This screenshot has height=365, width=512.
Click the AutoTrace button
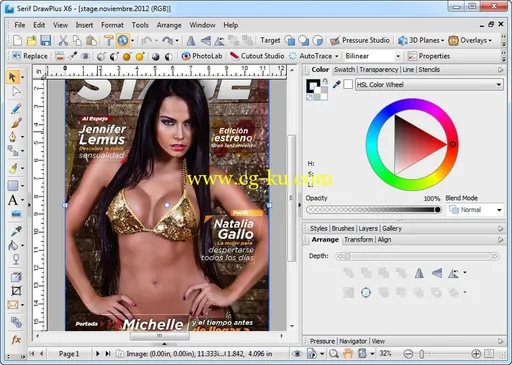(x=311, y=56)
